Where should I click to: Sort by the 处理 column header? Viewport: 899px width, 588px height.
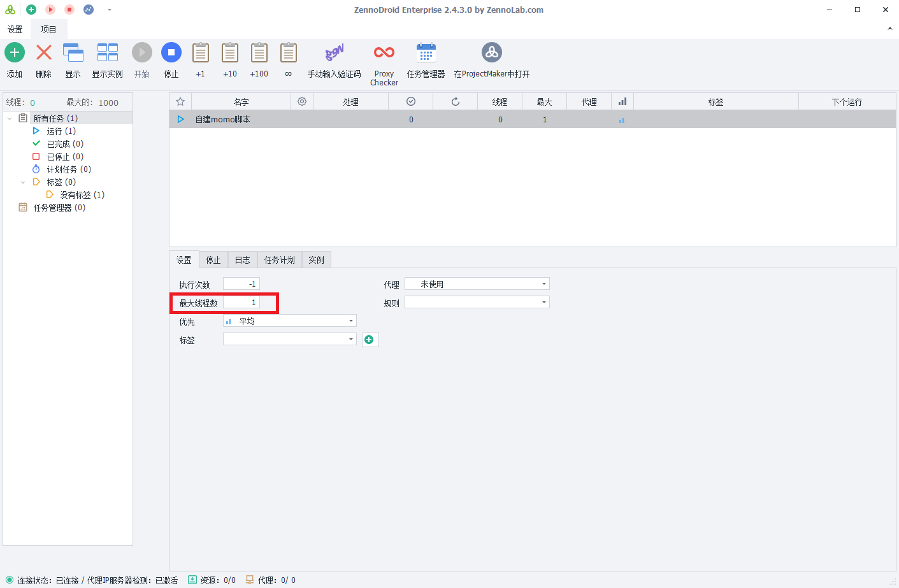click(351, 102)
